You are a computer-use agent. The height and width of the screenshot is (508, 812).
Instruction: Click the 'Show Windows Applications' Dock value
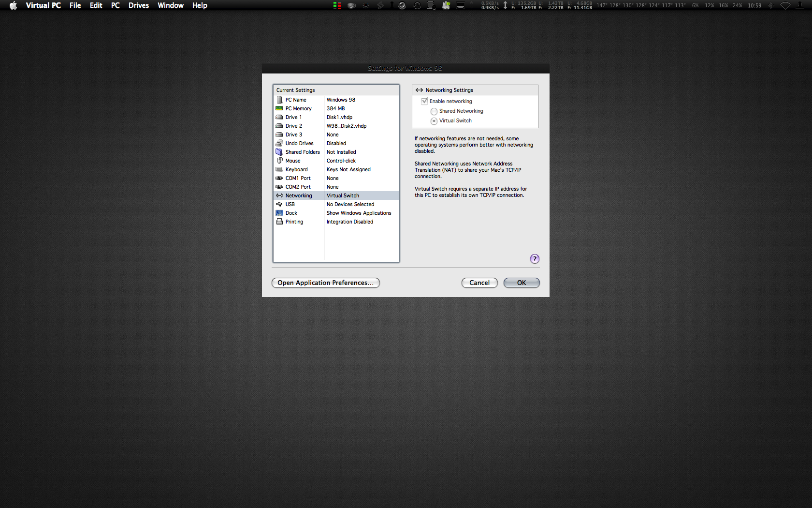tap(359, 213)
